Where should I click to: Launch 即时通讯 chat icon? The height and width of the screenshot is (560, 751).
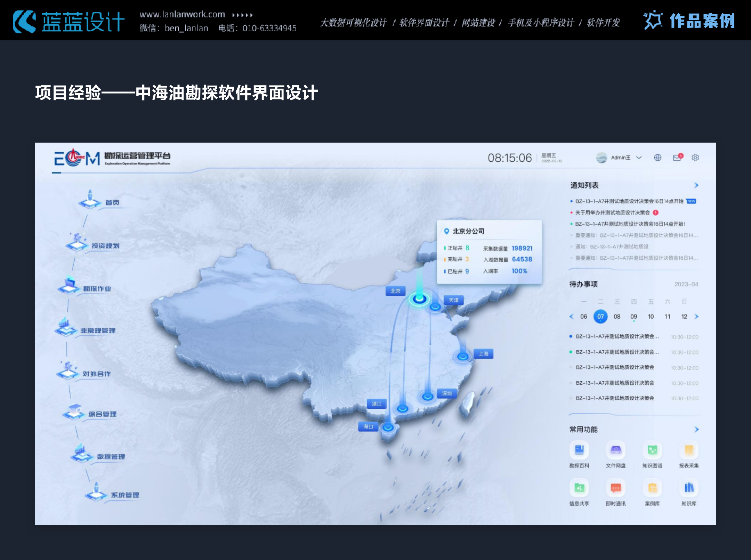(x=615, y=488)
